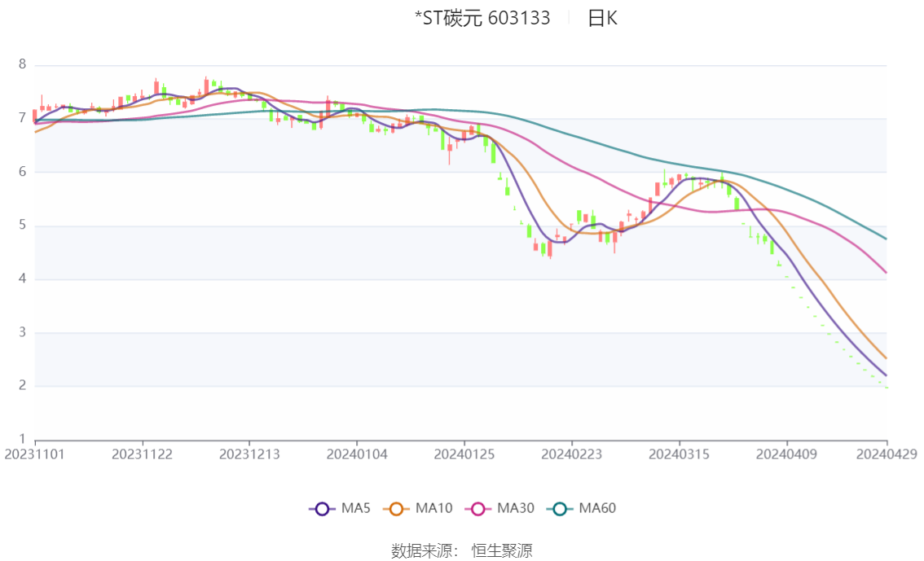This screenshot has height=561, width=924.
Task: Select x-axis date label 20240104
Action: 357,454
